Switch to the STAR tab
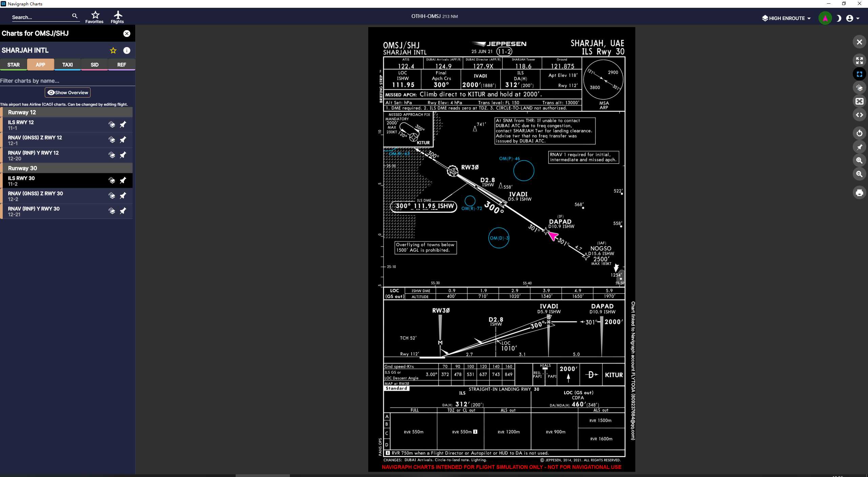The height and width of the screenshot is (477, 868). pyautogui.click(x=14, y=64)
